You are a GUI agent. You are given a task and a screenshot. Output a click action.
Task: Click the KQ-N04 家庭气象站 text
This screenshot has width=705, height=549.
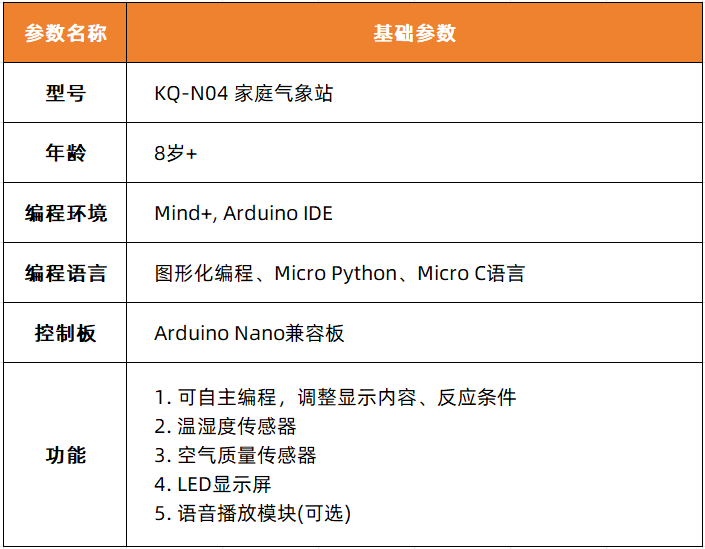pyautogui.click(x=243, y=93)
